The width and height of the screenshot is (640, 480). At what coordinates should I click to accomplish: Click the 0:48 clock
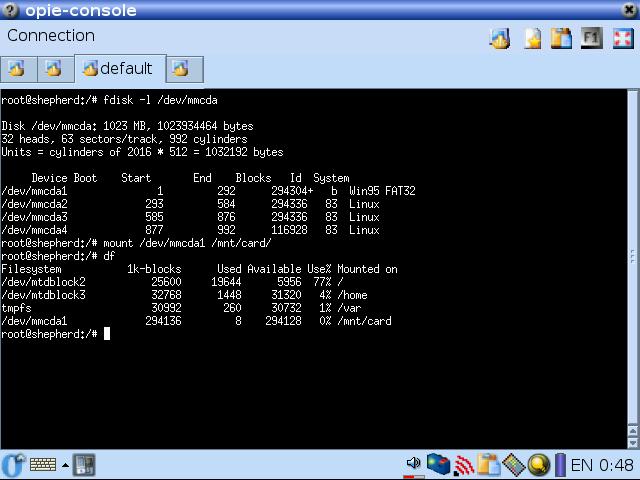(616, 465)
